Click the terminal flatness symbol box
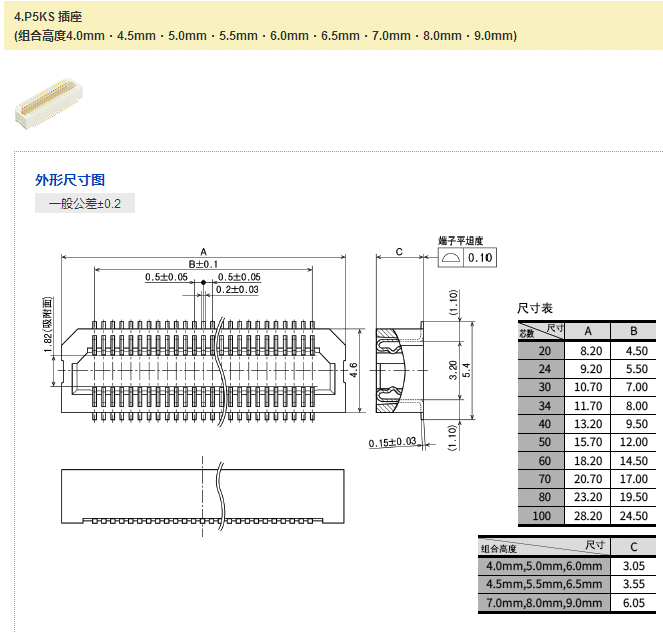663x633 pixels. tap(452, 257)
